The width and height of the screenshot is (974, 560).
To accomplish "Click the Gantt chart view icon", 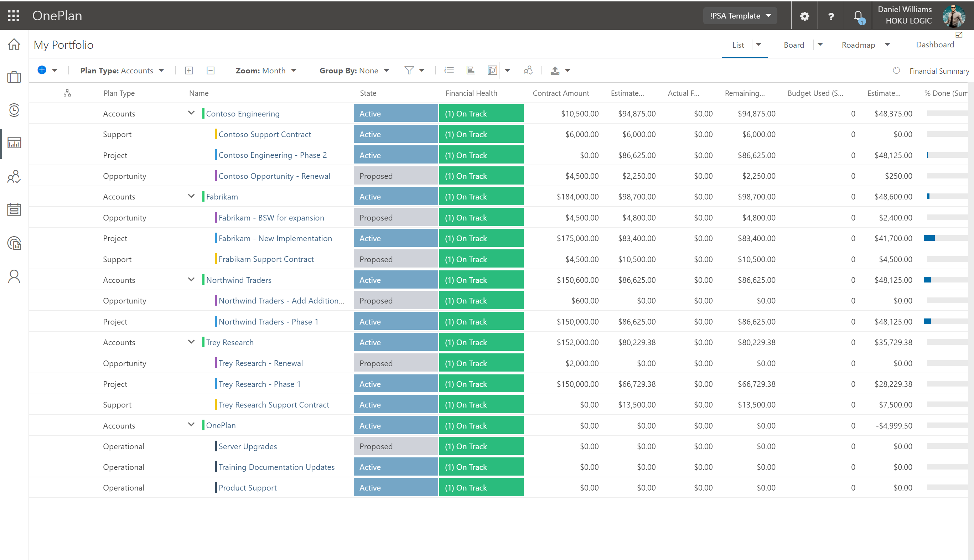I will pos(470,71).
